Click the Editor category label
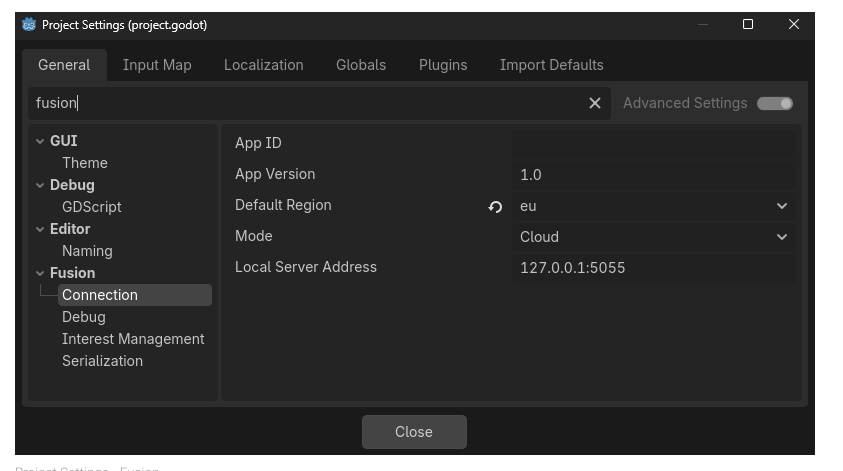 point(70,229)
